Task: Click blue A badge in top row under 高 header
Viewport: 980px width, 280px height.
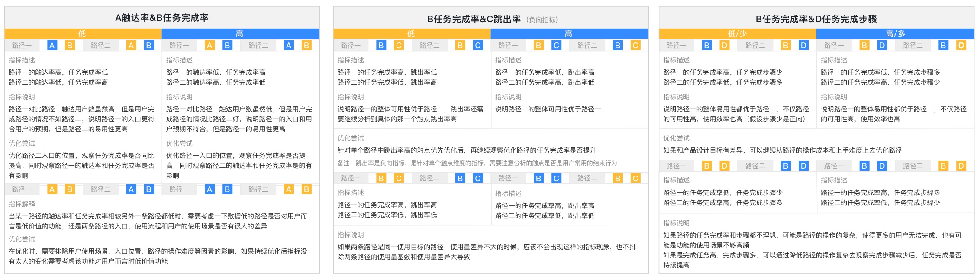Action: click(x=289, y=46)
